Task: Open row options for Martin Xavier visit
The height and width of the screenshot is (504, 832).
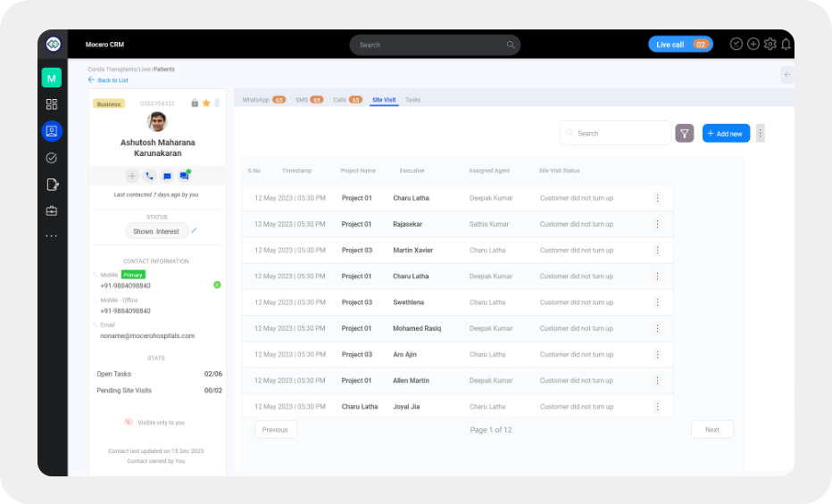Action: pos(657,251)
